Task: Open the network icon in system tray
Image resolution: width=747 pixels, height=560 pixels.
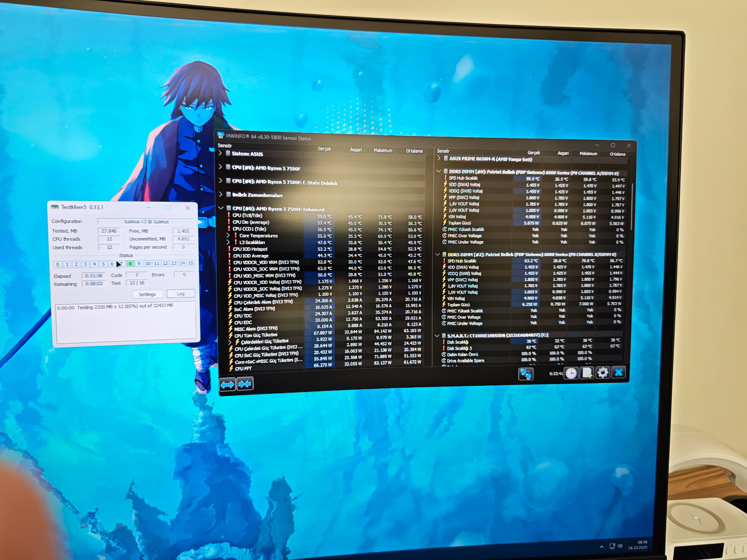Action: point(612,546)
